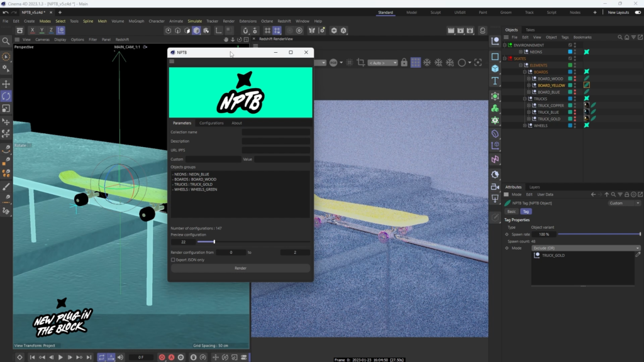Viewport: 644px width, 362px height.
Task: Open the NPTB window hamburger menu
Action: coord(172,61)
